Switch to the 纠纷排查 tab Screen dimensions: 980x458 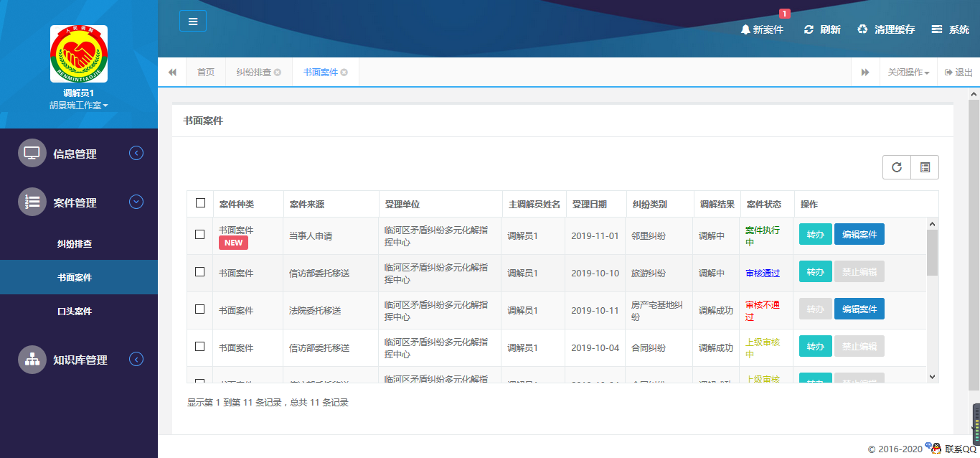[253, 72]
